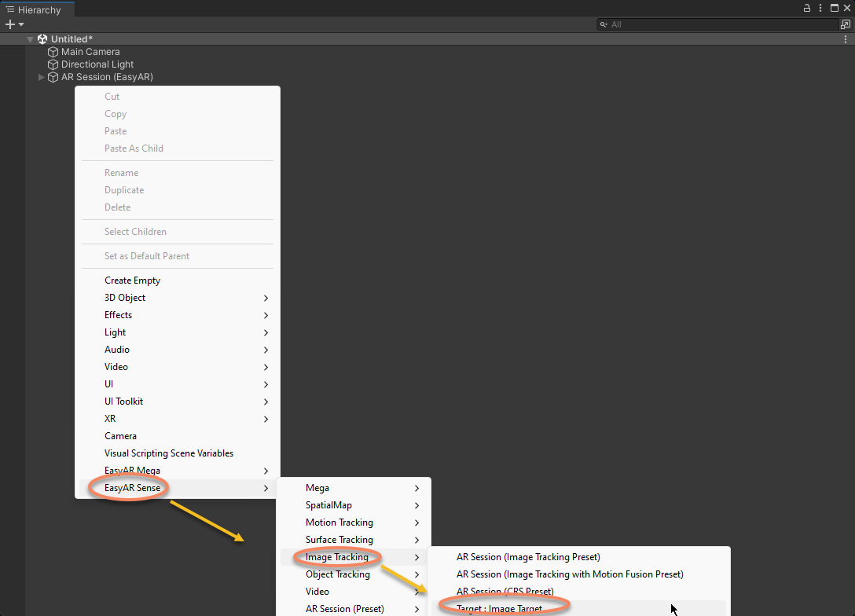Select AR Session (Image Tracking Preset)

pyautogui.click(x=528, y=557)
